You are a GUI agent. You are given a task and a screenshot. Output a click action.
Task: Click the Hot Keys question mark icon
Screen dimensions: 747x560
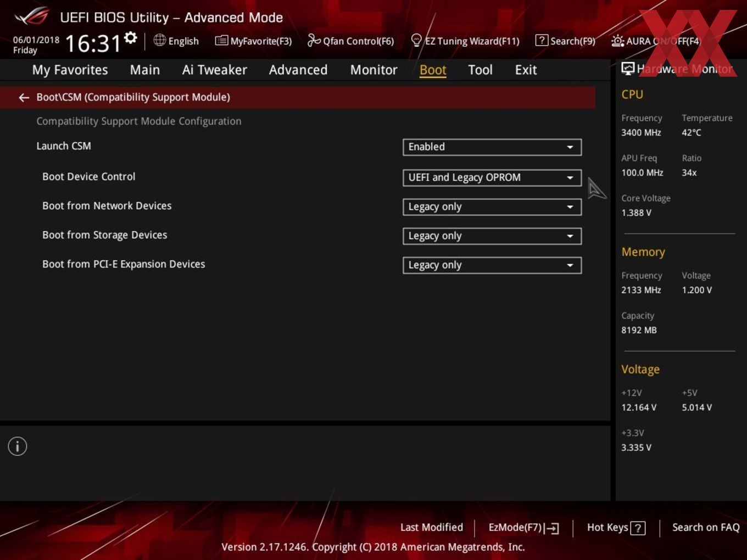(x=638, y=528)
